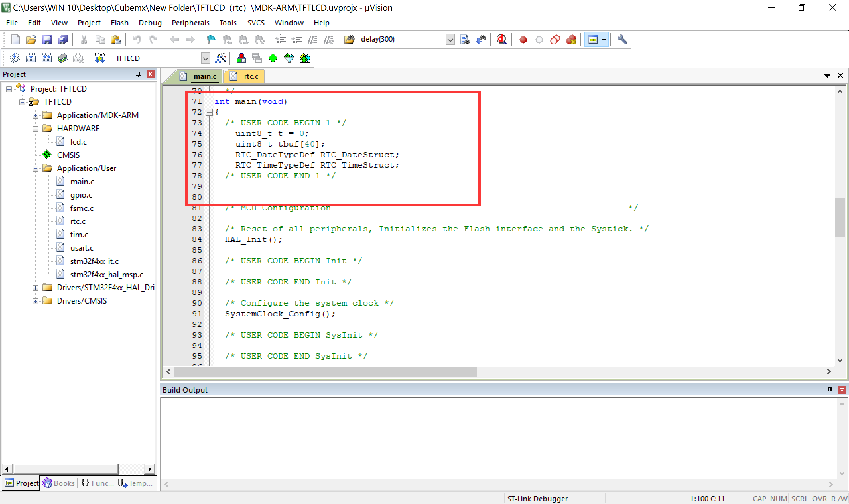The image size is (849, 504).
Task: Start a debug session
Action: point(502,39)
